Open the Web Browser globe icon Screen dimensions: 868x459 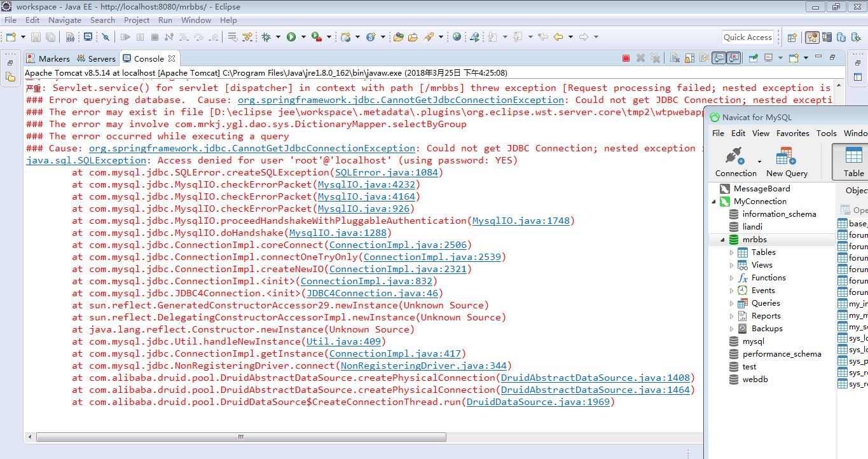[457, 37]
